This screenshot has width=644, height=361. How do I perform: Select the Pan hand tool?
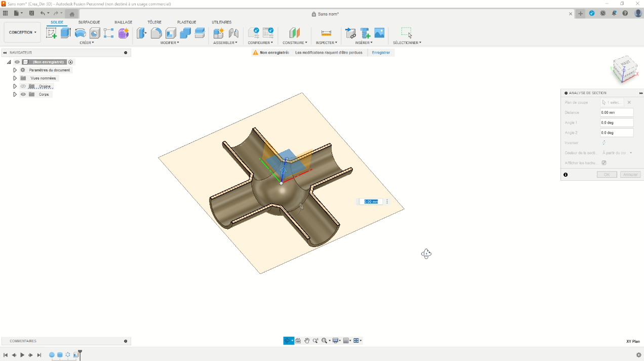coord(307,341)
